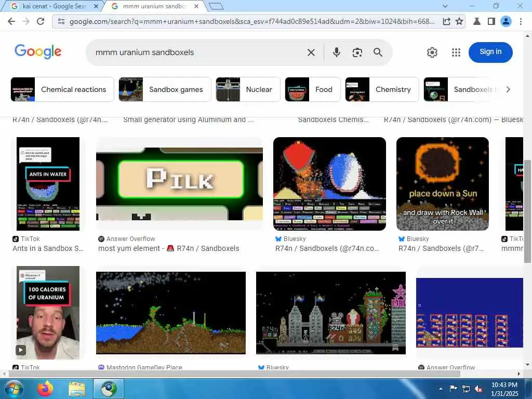Click the horizontal scrollbar at bottom

tap(234, 374)
